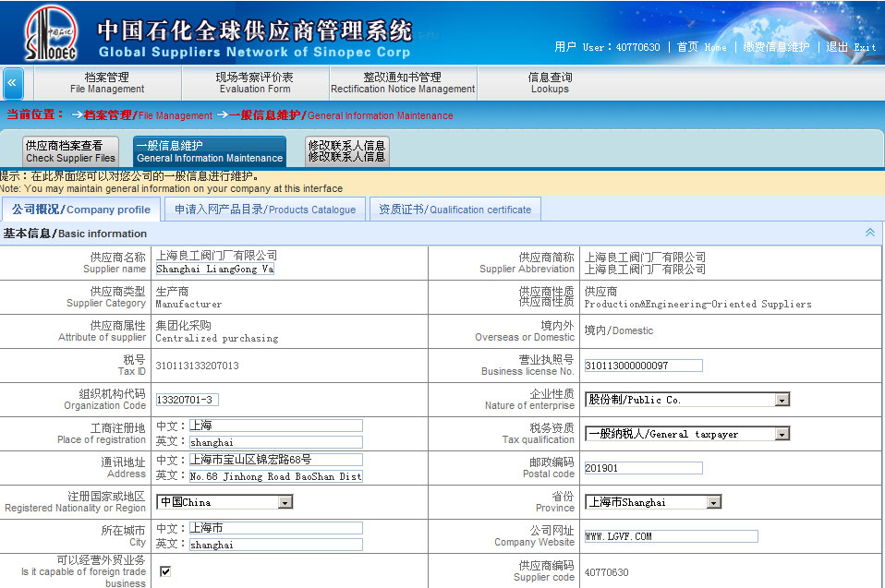Open Province dropdown list

(x=713, y=502)
